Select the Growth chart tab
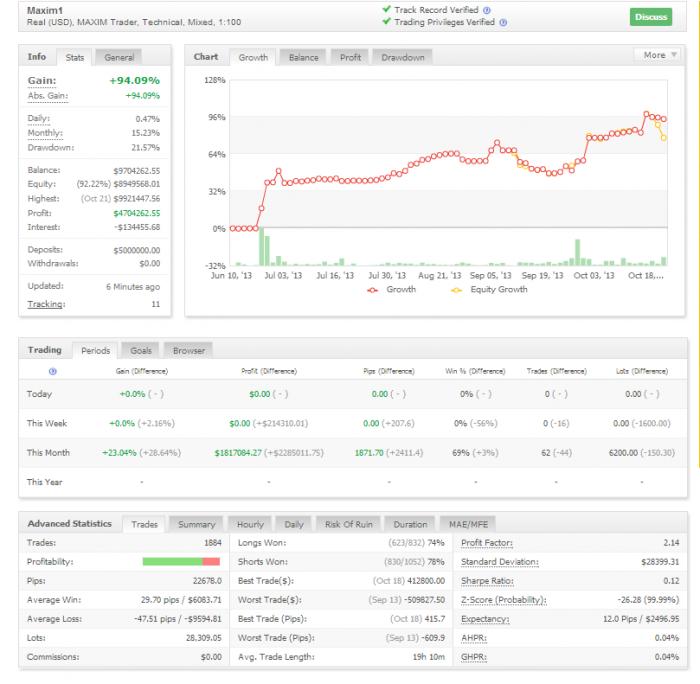The width and height of the screenshot is (700, 684). [x=253, y=58]
